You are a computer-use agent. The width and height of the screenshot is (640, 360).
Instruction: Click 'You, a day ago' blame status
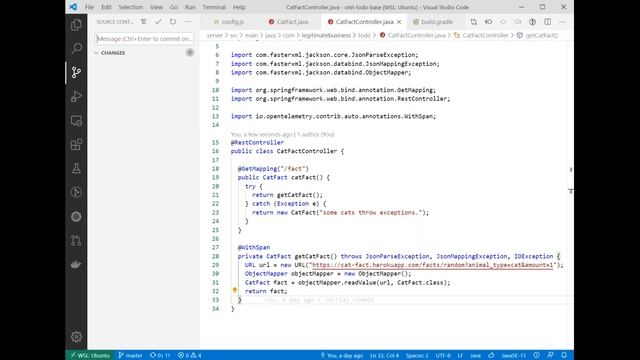tap(342, 355)
